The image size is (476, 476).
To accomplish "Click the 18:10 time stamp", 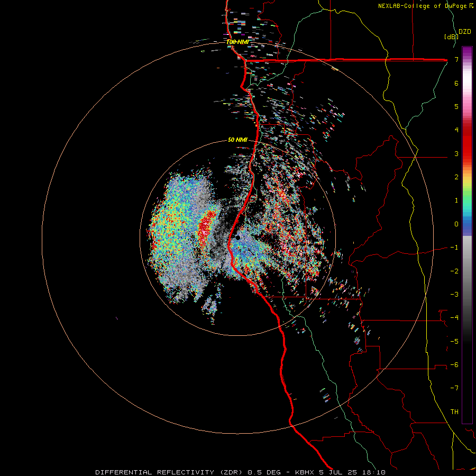I will pos(374,472).
